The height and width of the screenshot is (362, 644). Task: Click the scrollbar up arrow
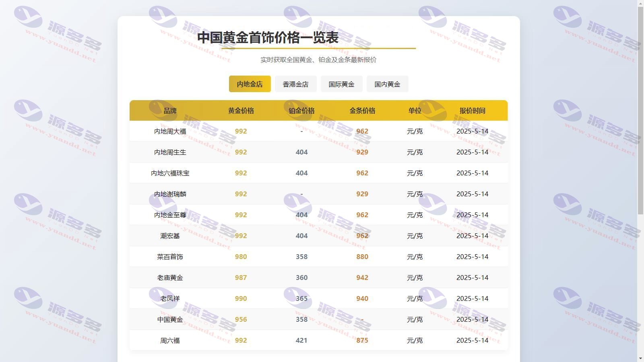click(x=640, y=3)
